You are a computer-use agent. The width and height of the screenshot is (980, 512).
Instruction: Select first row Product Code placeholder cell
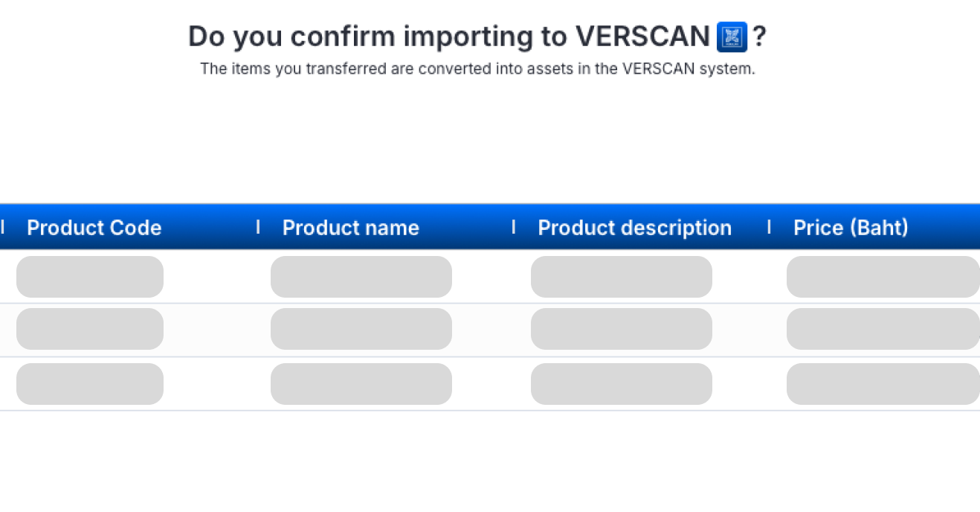click(x=90, y=277)
